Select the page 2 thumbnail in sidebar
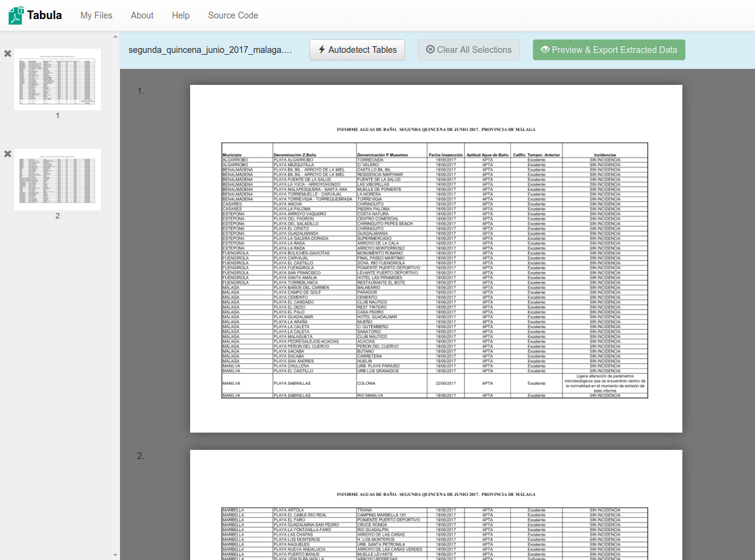The height and width of the screenshot is (560, 755). point(57,180)
